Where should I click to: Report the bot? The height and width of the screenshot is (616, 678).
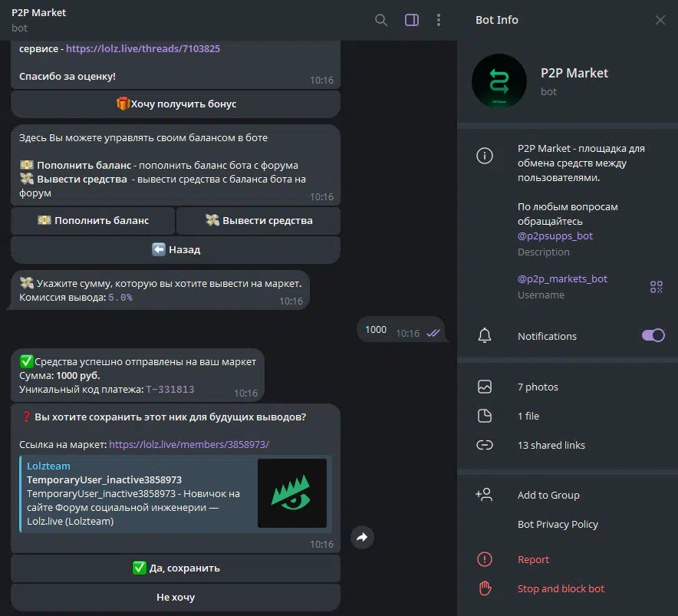click(533, 559)
